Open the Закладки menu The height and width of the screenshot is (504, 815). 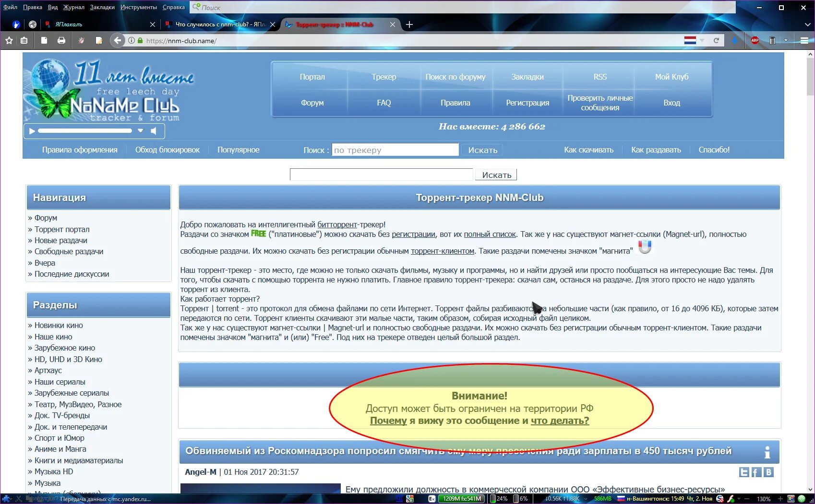tap(102, 7)
